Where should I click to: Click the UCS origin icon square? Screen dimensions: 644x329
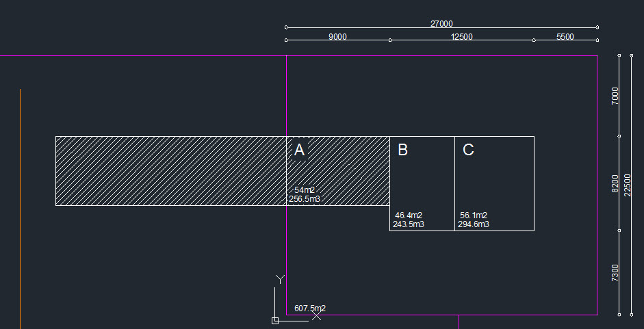click(x=275, y=320)
